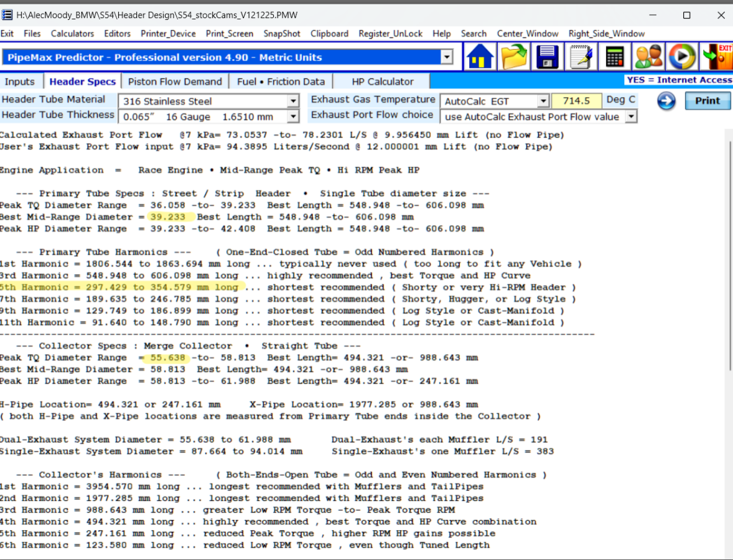Image resolution: width=733 pixels, height=560 pixels.
Task: Launch the calculator icon
Action: pos(615,57)
